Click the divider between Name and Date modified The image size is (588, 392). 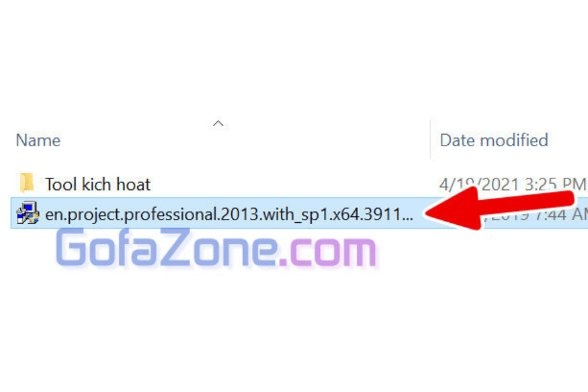tap(430, 139)
